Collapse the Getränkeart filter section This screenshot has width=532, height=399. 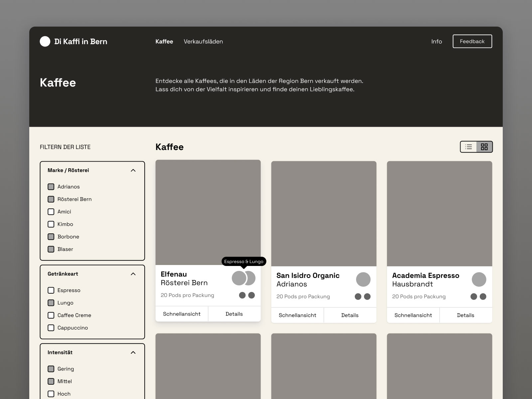(x=133, y=274)
